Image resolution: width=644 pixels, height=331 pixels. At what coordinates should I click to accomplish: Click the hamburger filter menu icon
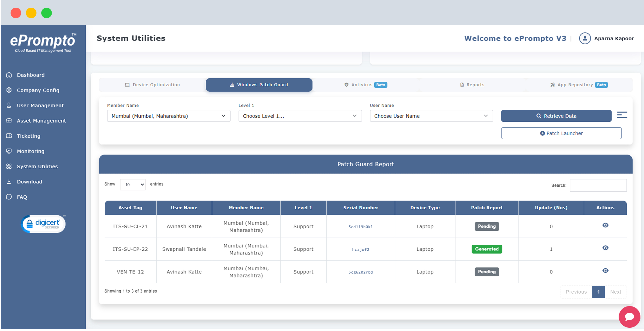pos(622,115)
